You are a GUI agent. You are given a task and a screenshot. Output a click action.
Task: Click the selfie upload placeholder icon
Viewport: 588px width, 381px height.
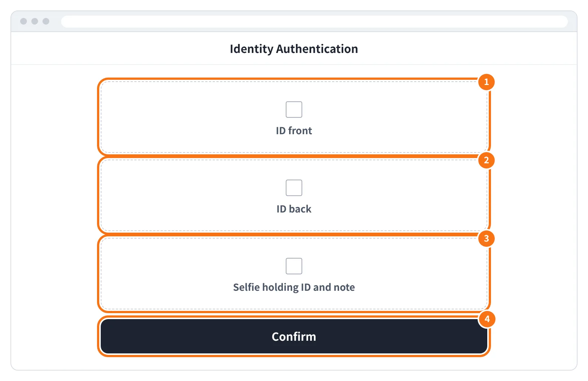click(294, 266)
